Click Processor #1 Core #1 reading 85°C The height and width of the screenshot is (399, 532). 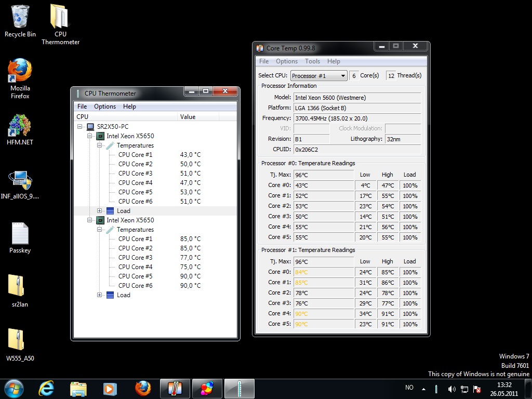coord(324,283)
